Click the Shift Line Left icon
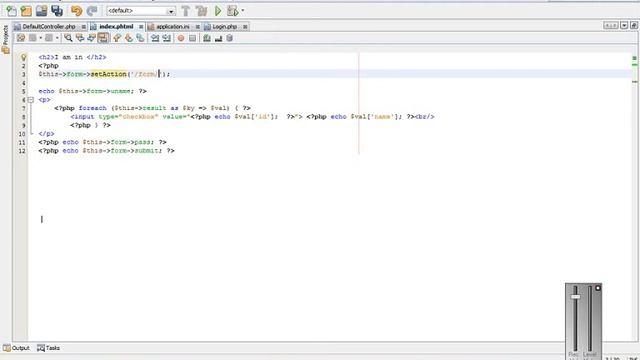 pos(155,38)
